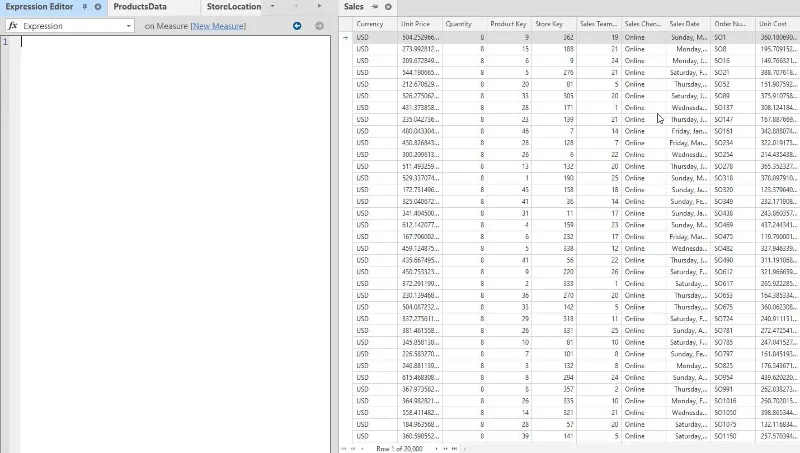Image resolution: width=800 pixels, height=453 pixels.
Task: Click the Sales Channel column header
Action: pyautogui.click(x=643, y=24)
